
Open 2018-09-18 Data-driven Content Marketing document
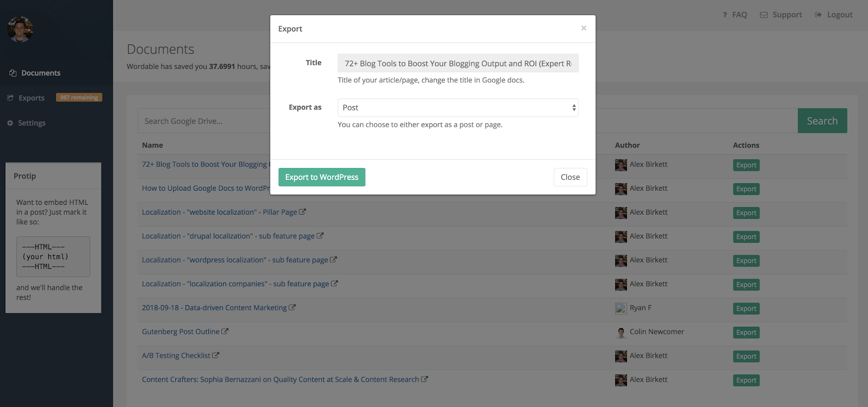point(214,307)
